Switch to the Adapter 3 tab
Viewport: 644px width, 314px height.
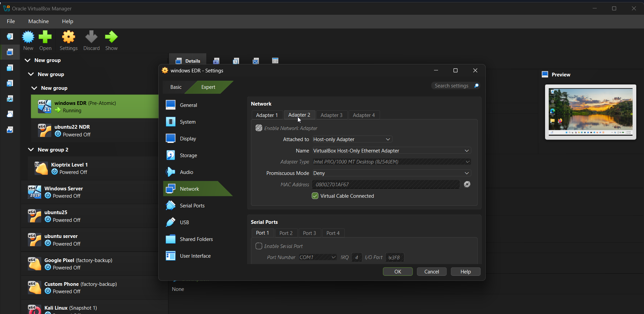tap(331, 115)
